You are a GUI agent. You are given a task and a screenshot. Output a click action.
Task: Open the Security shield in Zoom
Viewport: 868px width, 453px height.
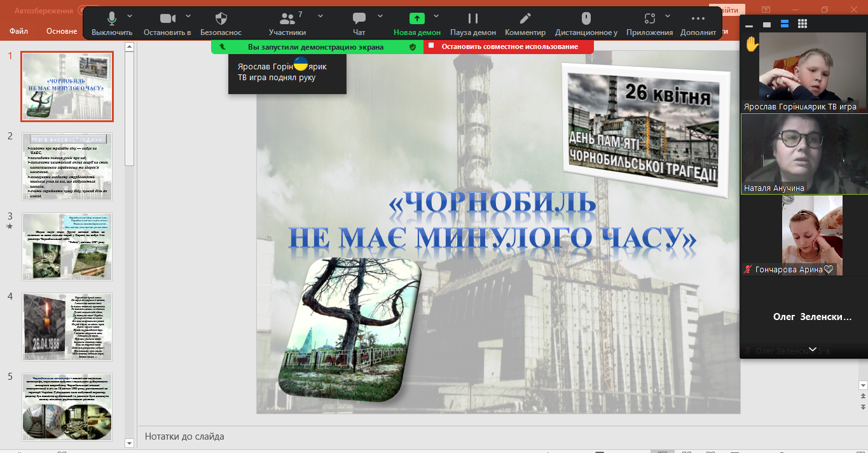point(221,24)
